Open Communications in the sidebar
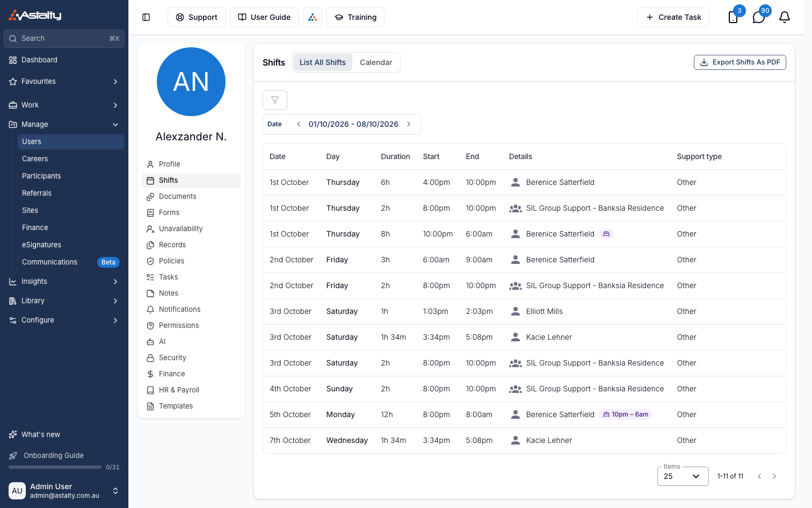The width and height of the screenshot is (812, 508). (x=71, y=262)
